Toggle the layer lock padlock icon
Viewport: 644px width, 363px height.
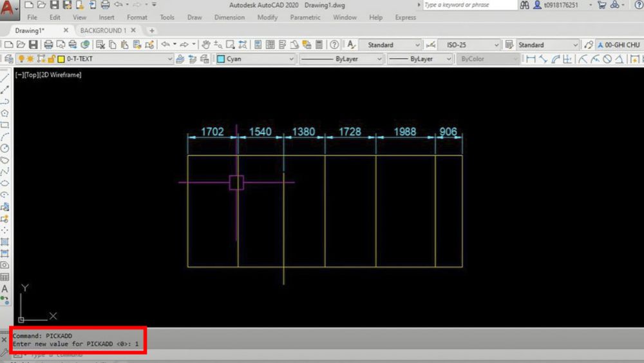point(52,59)
